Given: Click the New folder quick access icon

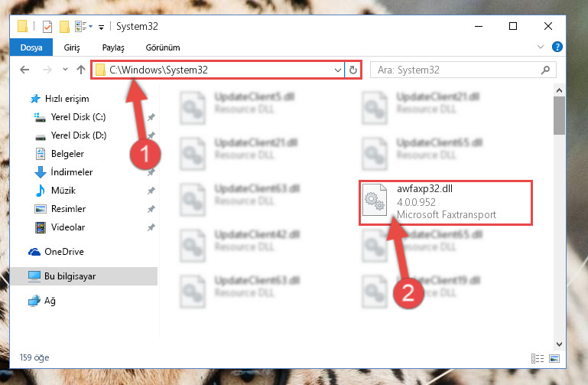Looking at the screenshot, I should 64,27.
